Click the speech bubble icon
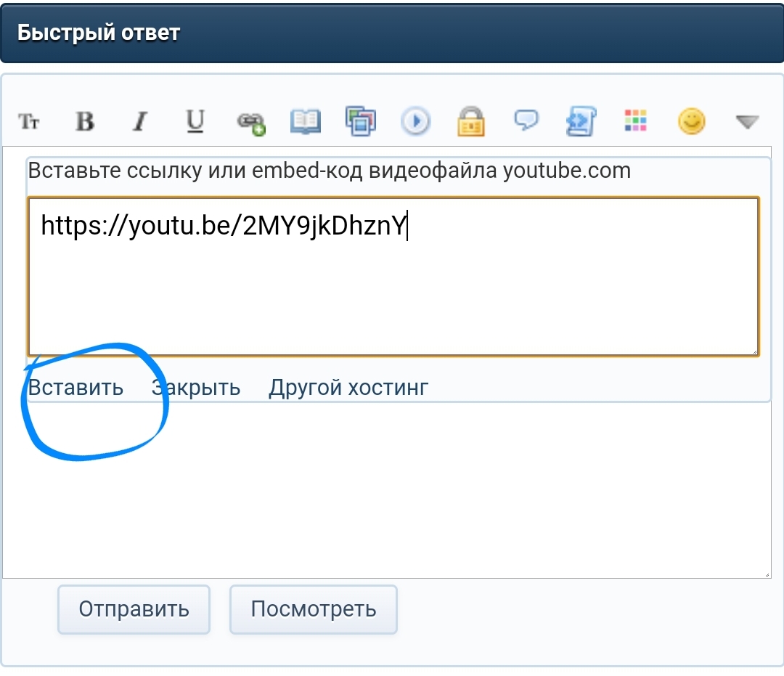Image resolution: width=784 pixels, height=676 pixels. pyautogui.click(x=526, y=120)
